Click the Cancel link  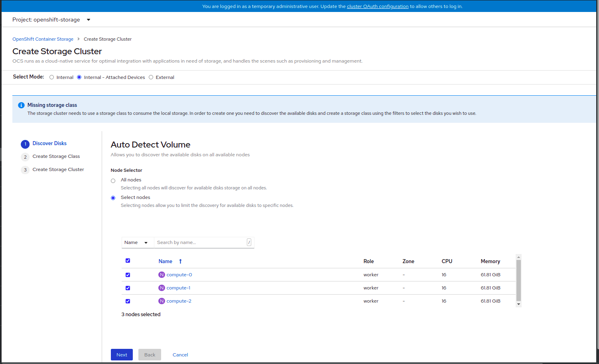(x=180, y=355)
